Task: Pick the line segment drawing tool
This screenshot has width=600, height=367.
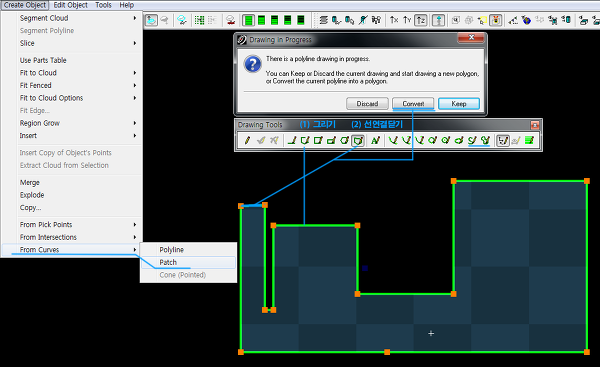Action: (292, 141)
